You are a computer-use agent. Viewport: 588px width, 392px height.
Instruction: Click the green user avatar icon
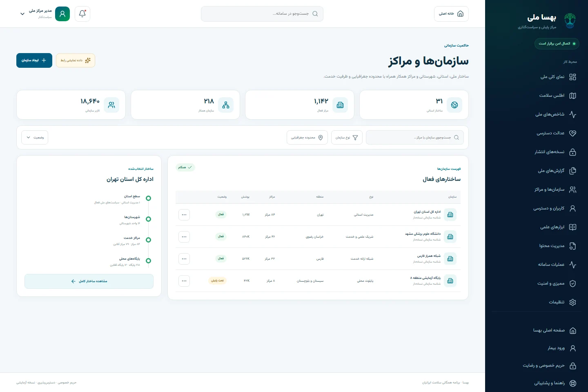click(x=62, y=14)
